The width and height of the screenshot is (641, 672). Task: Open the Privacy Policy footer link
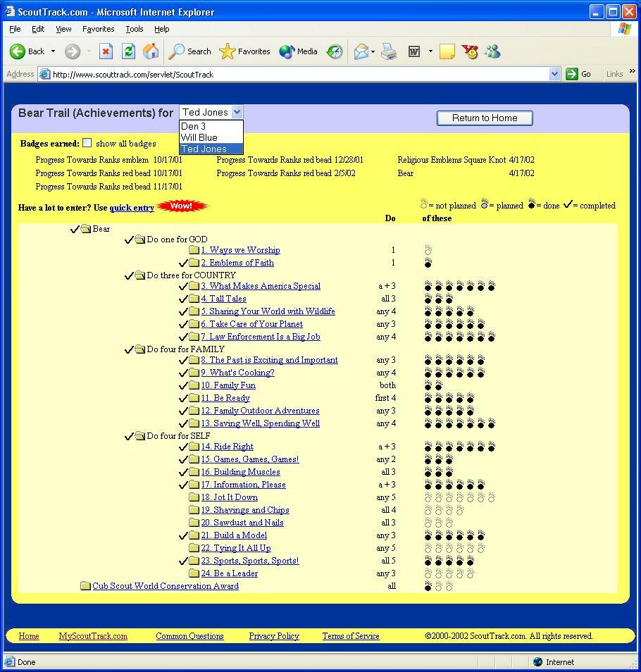(x=274, y=636)
